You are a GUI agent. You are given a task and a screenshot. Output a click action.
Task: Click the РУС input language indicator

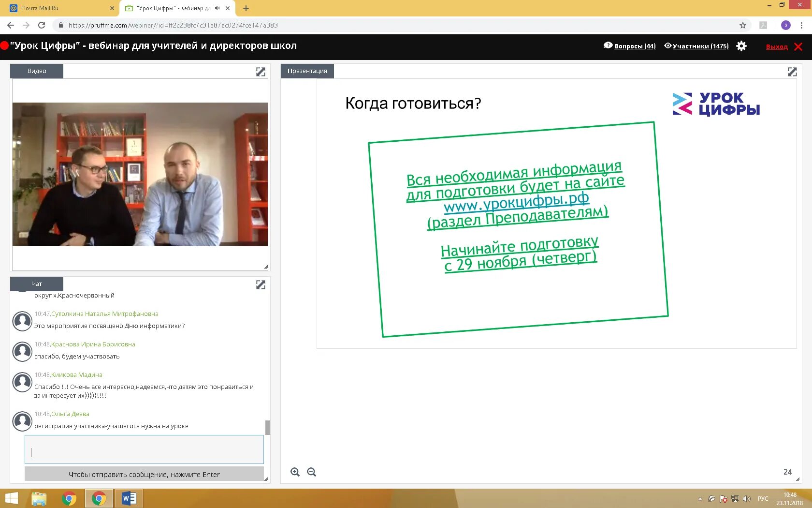pyautogui.click(x=763, y=499)
